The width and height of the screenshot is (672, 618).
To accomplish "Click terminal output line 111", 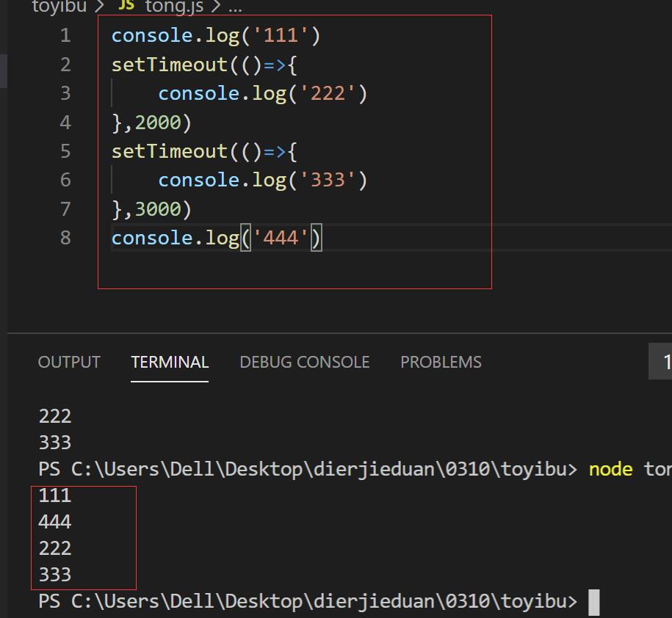I will (x=55, y=495).
